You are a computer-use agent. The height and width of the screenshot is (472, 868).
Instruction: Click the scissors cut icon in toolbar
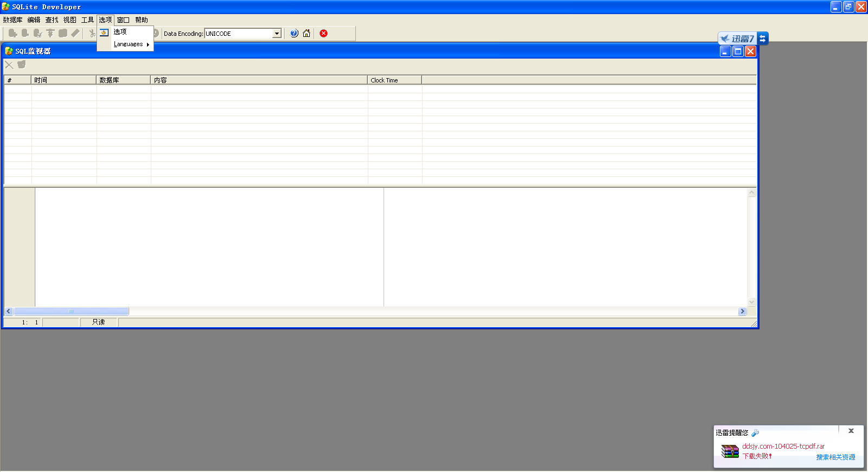92,34
